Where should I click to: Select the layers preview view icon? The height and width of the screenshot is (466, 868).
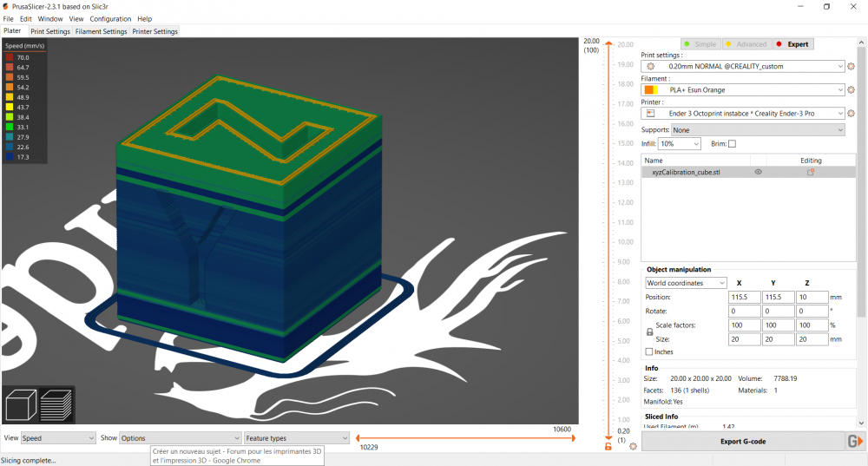[x=56, y=405]
